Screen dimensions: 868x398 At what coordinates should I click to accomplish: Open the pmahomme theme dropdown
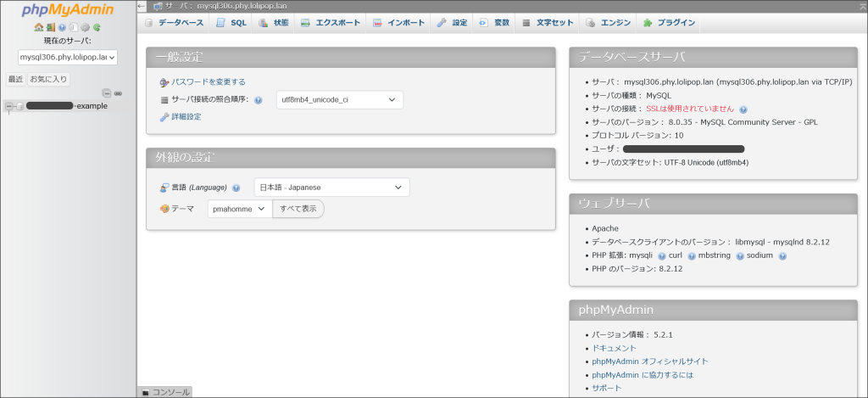point(240,209)
